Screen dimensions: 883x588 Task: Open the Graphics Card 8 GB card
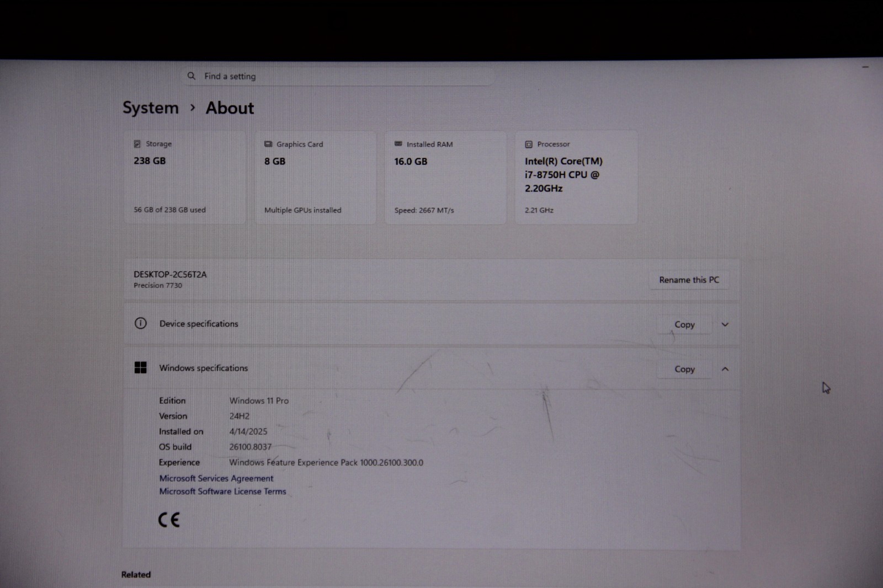(x=315, y=177)
